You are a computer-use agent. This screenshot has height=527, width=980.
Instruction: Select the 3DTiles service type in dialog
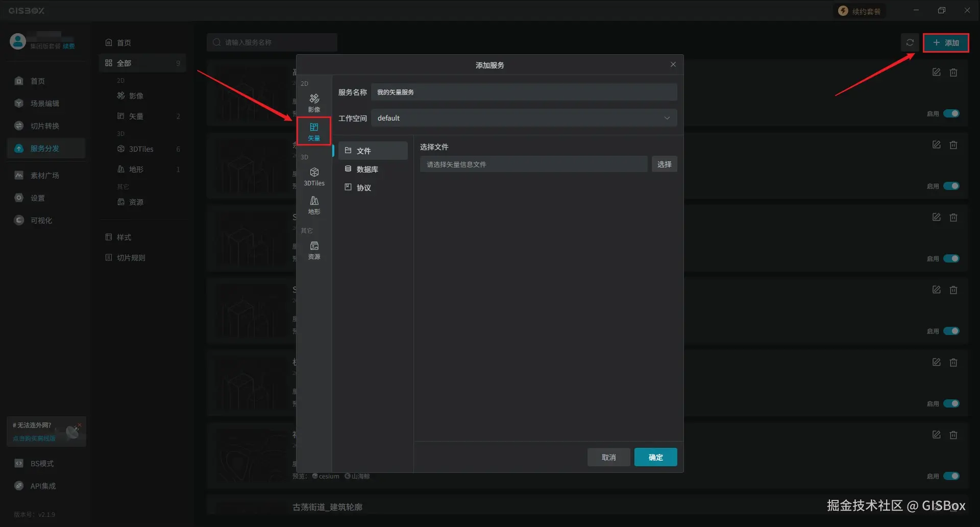click(314, 176)
